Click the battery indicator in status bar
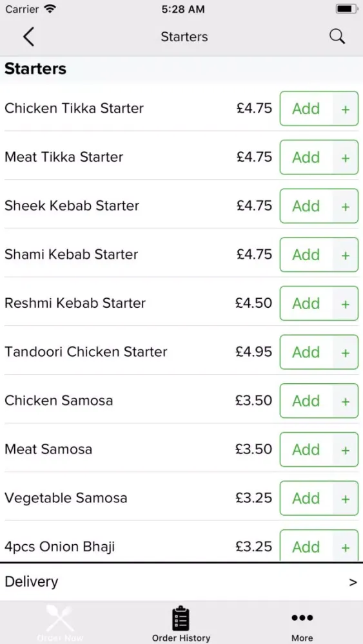 click(x=347, y=9)
